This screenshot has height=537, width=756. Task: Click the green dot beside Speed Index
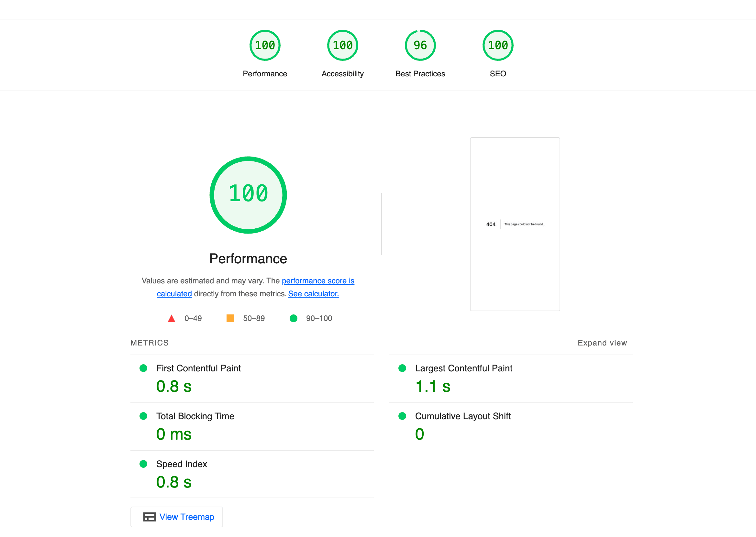[x=143, y=464]
